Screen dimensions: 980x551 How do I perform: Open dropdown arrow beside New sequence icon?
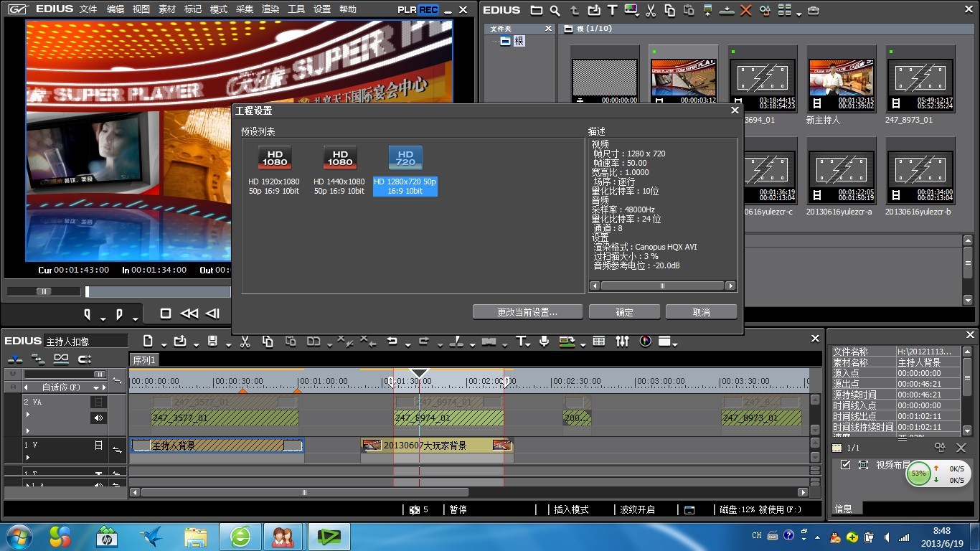point(164,344)
